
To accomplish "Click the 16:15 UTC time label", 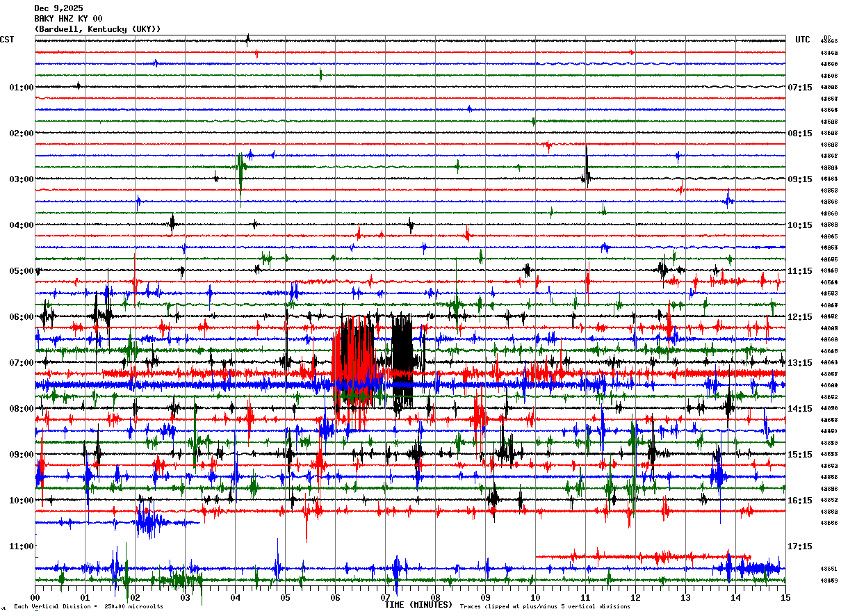I will click(x=800, y=501).
